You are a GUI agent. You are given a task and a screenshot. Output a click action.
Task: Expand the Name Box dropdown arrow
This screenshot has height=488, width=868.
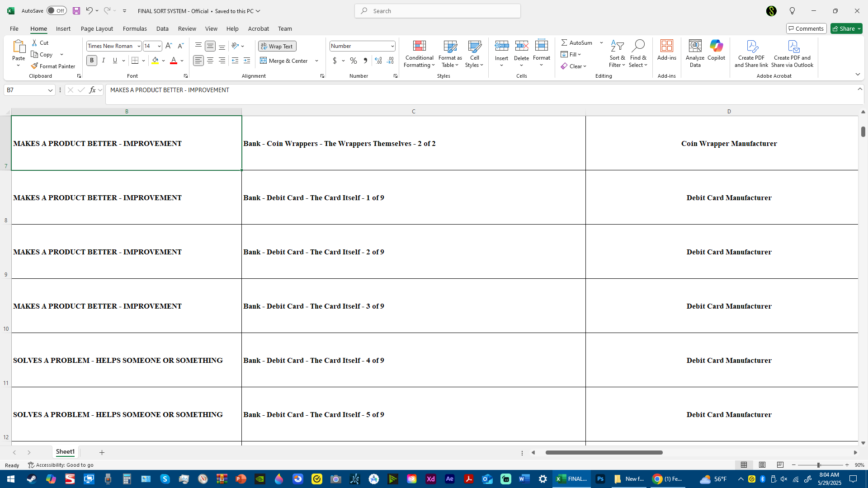click(50, 90)
